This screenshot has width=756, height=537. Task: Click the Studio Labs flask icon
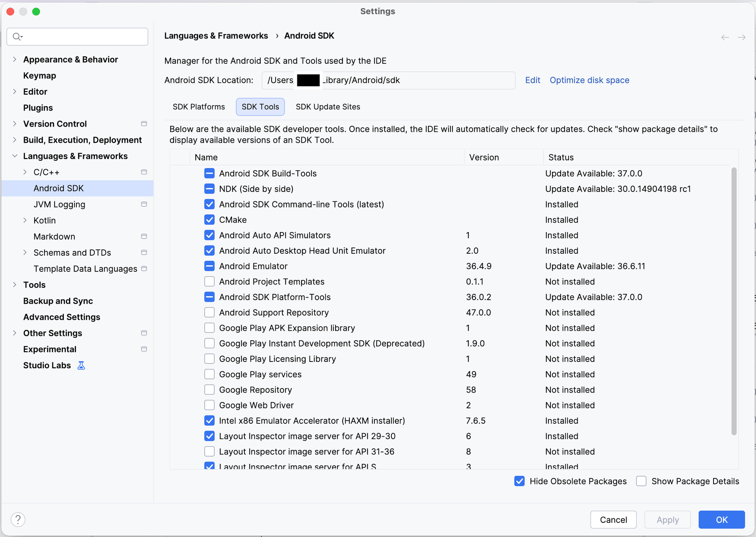point(81,365)
